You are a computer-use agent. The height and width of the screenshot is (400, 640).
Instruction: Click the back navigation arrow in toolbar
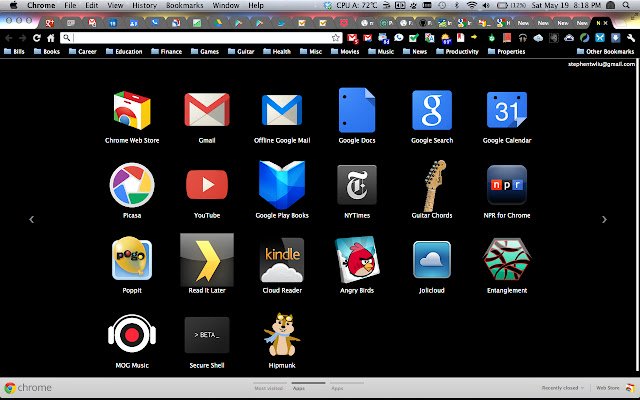point(9,38)
